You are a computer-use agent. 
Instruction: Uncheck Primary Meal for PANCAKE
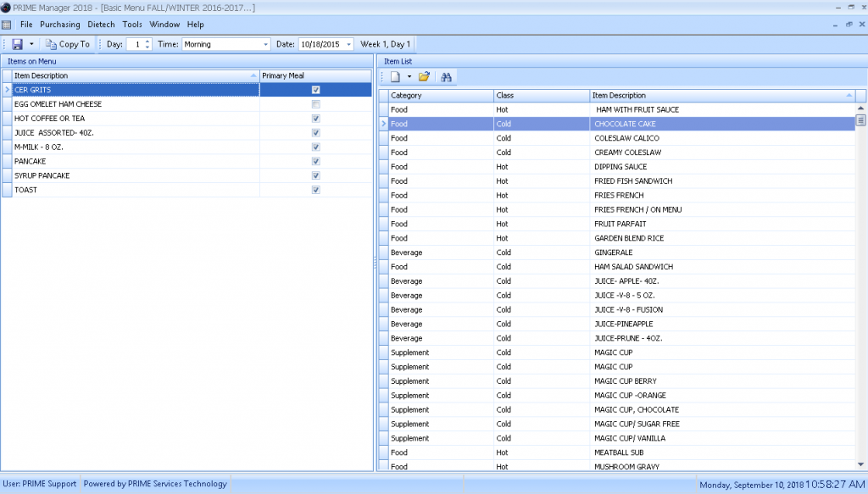(x=315, y=161)
